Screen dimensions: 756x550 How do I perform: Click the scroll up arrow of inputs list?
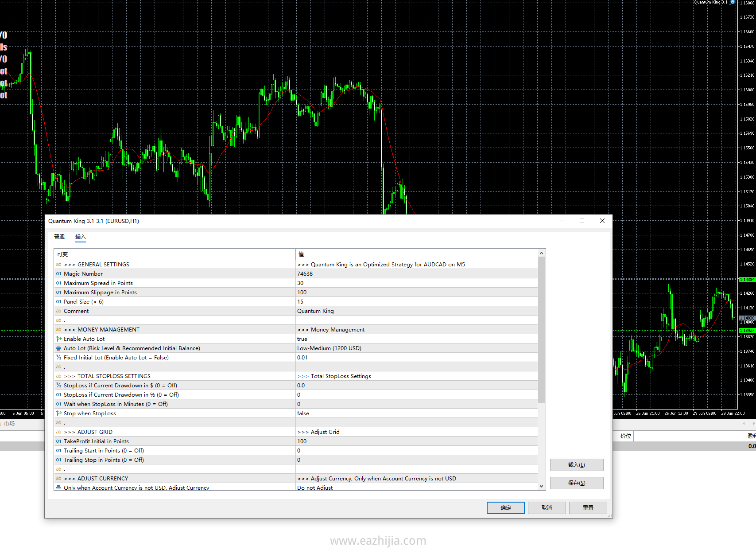coord(541,253)
